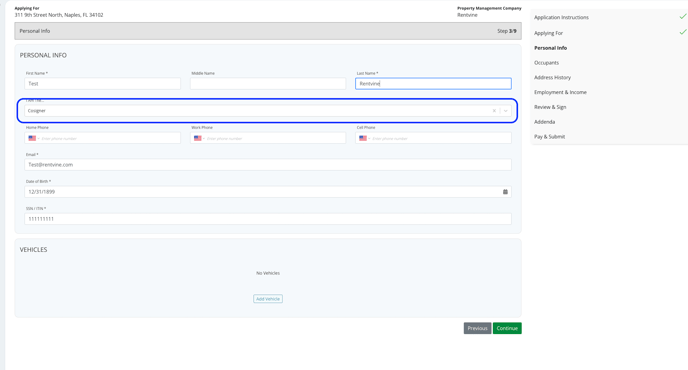This screenshot has width=688, height=370.
Task: Open Home Phone country flag selector
Action: [33, 138]
